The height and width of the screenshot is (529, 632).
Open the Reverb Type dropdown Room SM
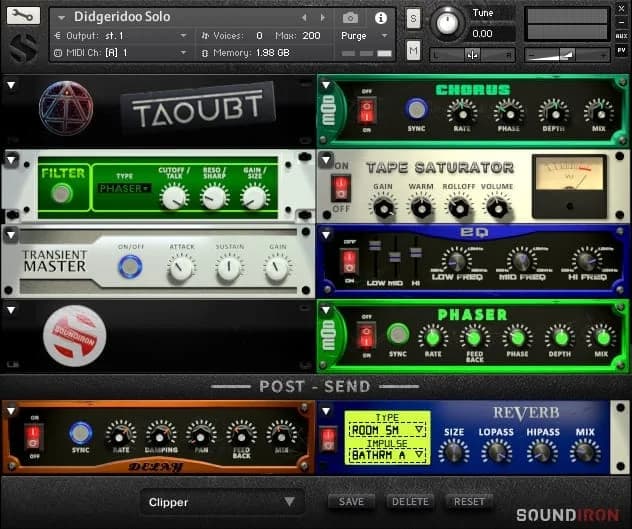point(386,428)
